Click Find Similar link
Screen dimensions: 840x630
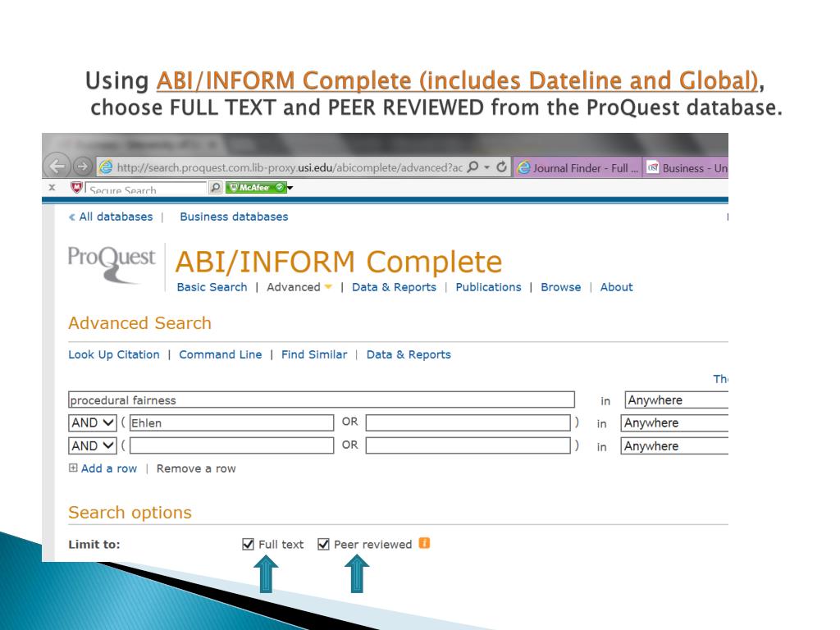(314, 354)
